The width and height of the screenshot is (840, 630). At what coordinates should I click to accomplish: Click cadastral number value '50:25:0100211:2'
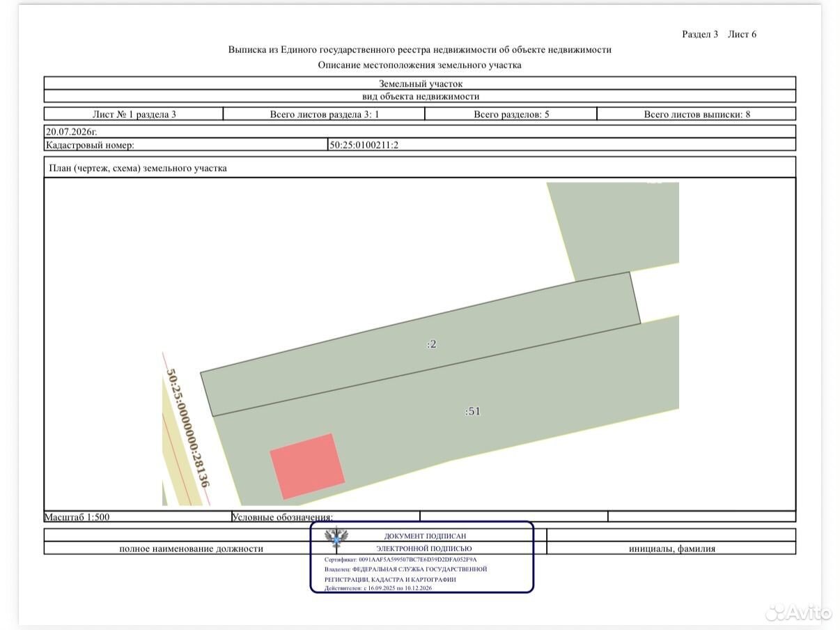(364, 145)
